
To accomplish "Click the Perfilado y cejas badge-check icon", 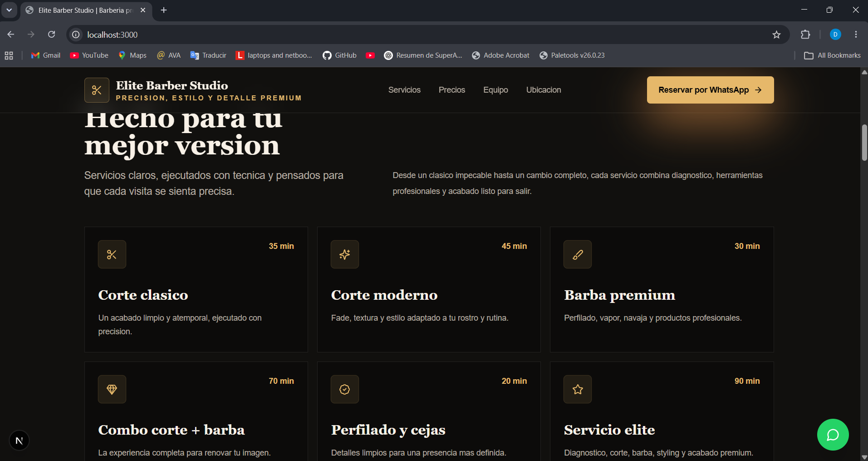I will coord(345,389).
